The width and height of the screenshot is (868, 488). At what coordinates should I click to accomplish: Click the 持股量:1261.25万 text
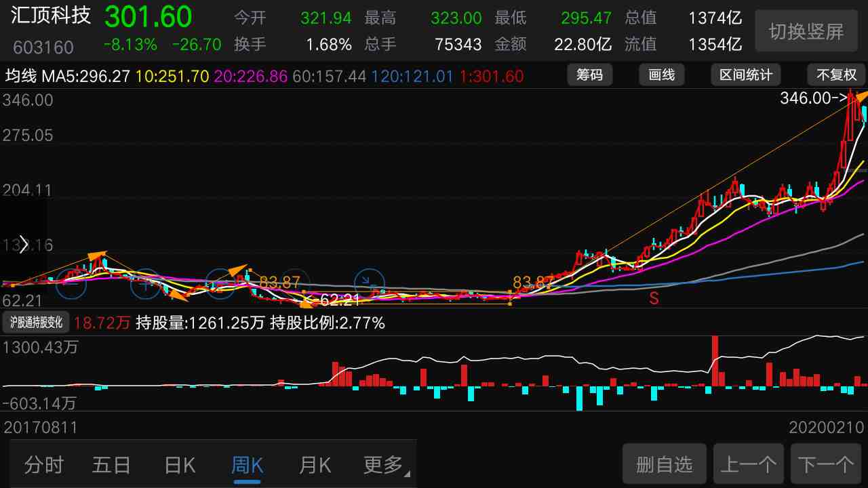coord(200,323)
